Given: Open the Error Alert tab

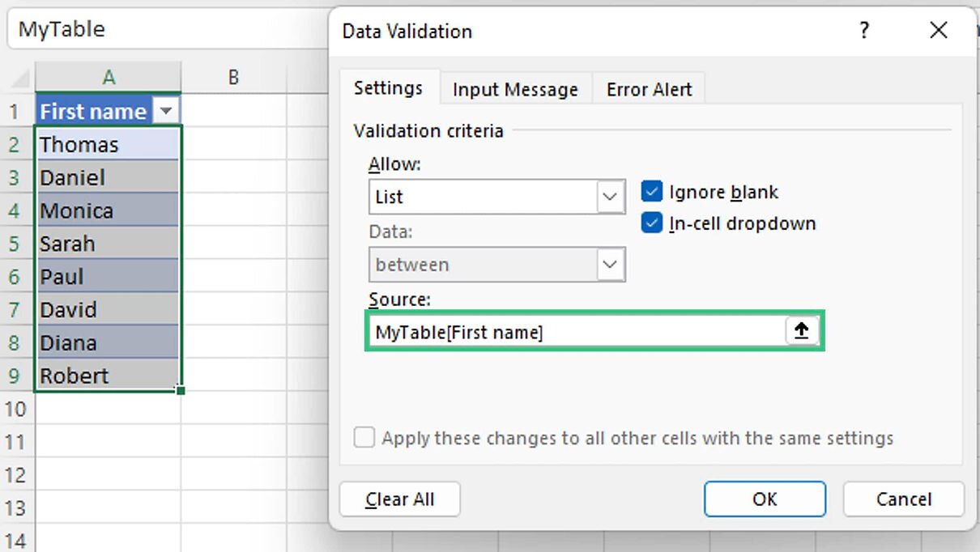Looking at the screenshot, I should [x=649, y=89].
